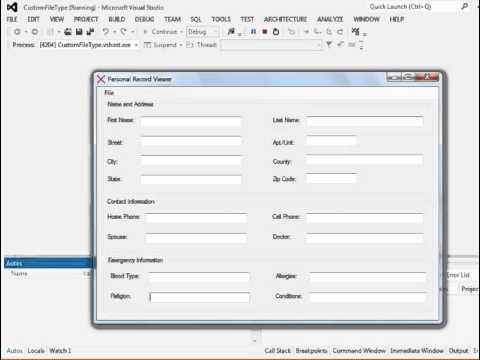The height and width of the screenshot is (360, 480).
Task: Switch to the Watch 1 tab
Action: pos(60,351)
